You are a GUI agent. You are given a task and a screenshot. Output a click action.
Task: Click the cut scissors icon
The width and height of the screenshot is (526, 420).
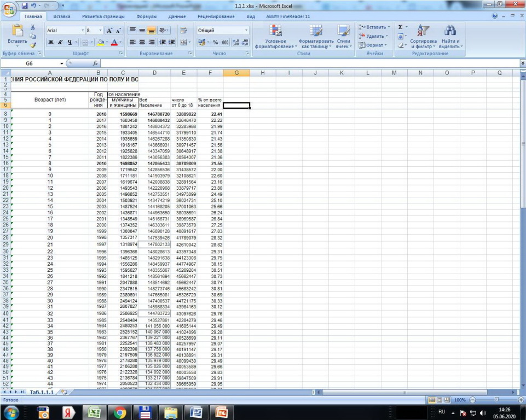pos(33,27)
